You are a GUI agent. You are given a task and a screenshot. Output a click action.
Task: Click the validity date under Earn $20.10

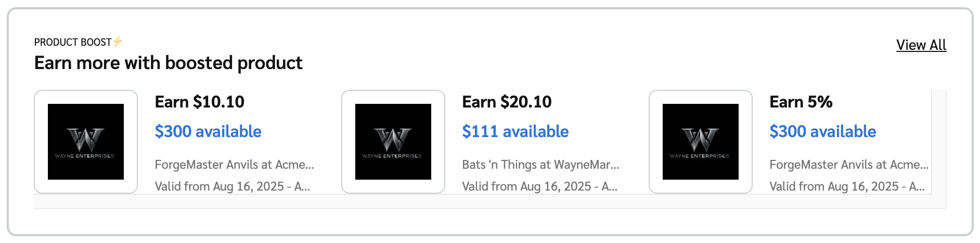pos(539,186)
